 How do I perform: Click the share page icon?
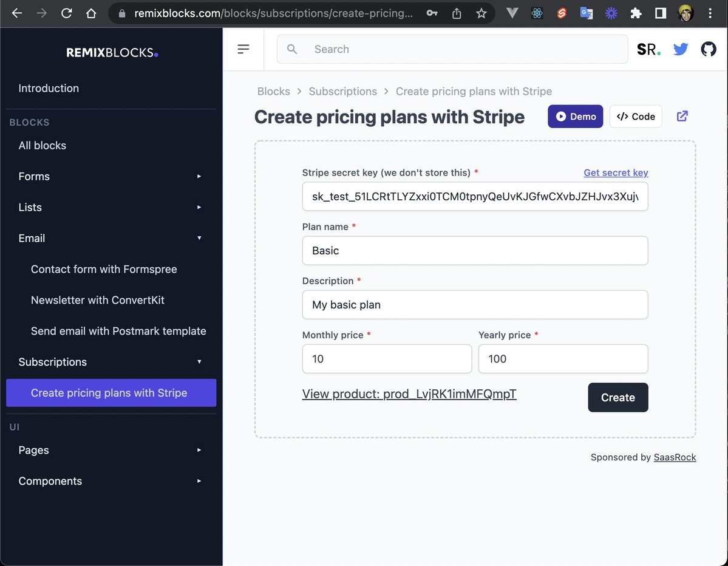457,13
